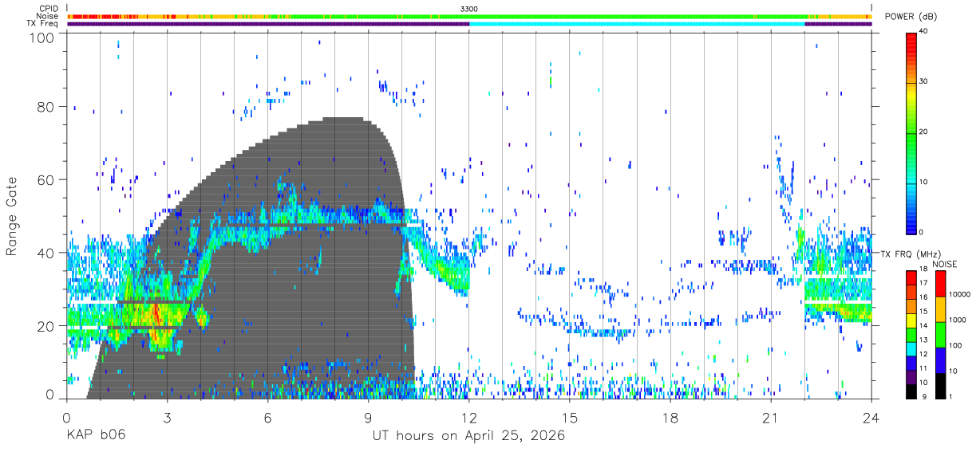This screenshot has height=452, width=980.
Task: Click the UT hours on April 25, 2026 title
Action: [x=468, y=436]
